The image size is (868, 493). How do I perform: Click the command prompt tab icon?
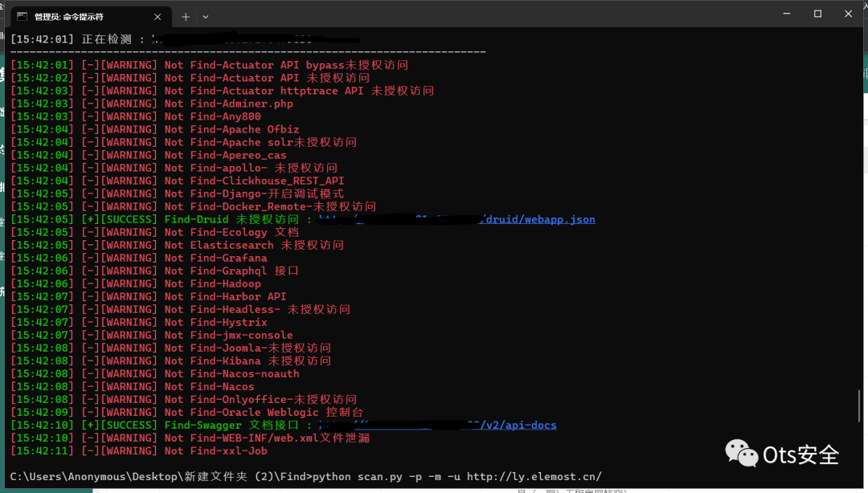pyautogui.click(x=23, y=17)
